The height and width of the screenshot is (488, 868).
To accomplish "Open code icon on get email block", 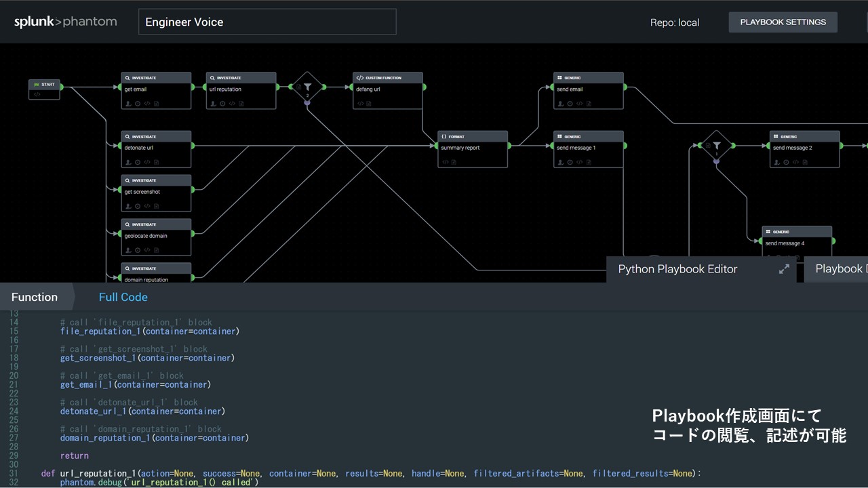I will (x=146, y=104).
